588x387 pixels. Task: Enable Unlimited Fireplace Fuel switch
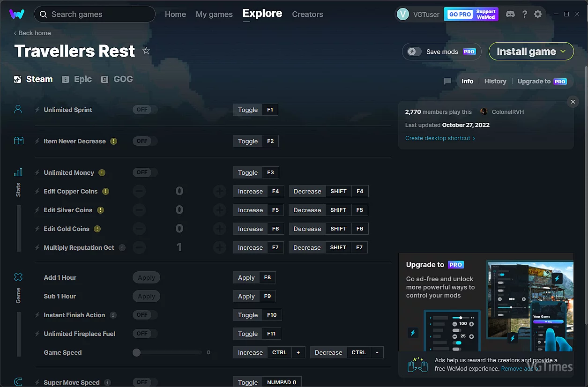click(x=145, y=334)
